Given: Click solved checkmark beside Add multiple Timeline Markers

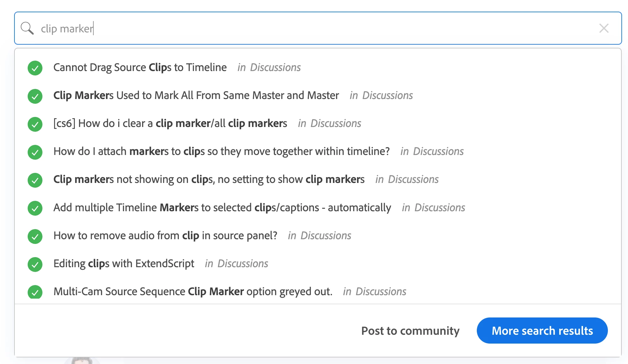Looking at the screenshot, I should tap(35, 208).
